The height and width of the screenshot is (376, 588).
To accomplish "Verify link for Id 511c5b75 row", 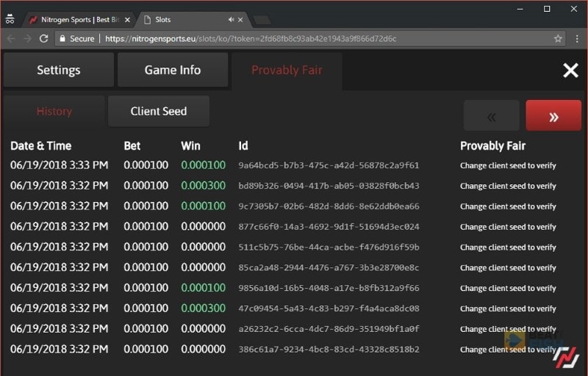I will coord(508,247).
